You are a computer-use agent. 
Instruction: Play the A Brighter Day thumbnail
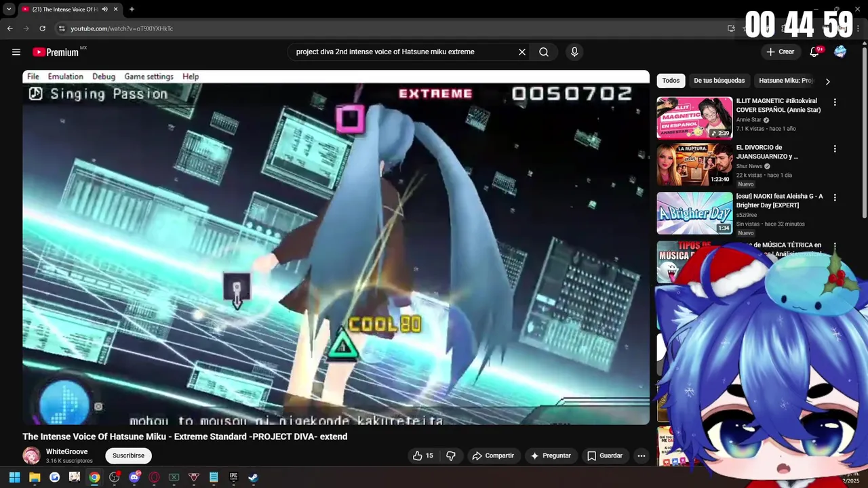coord(694,213)
